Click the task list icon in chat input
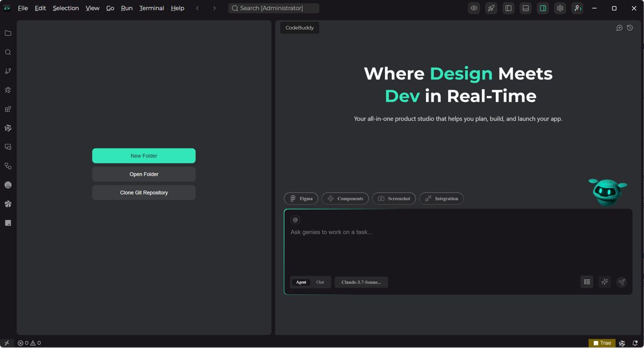 click(587, 282)
